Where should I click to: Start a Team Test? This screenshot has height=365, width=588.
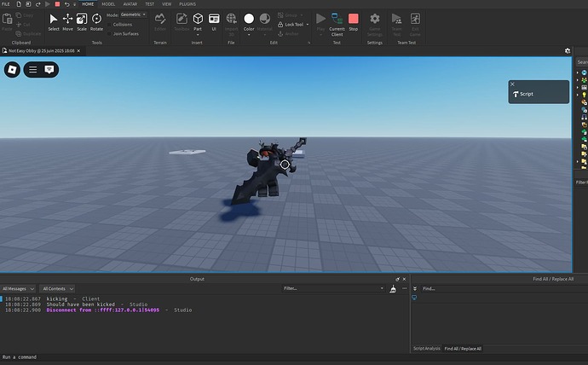pyautogui.click(x=396, y=25)
